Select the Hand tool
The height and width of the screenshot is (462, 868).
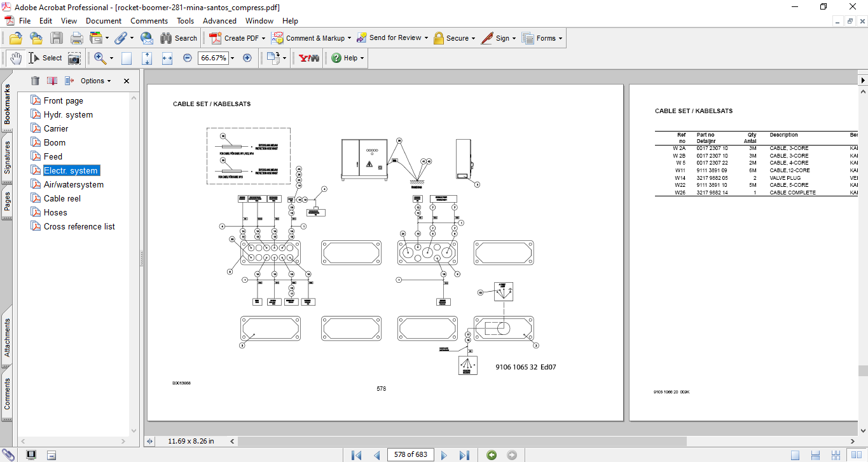(x=16, y=58)
